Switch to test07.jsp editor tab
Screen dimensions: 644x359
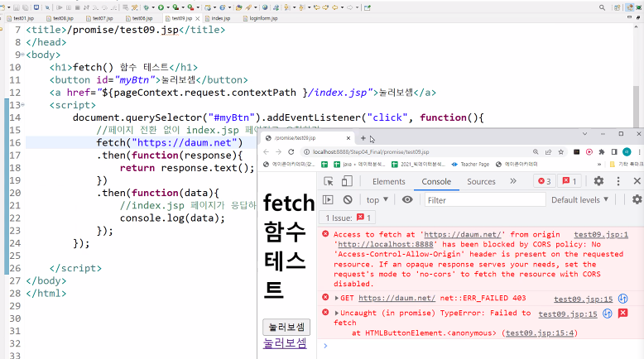(100, 18)
